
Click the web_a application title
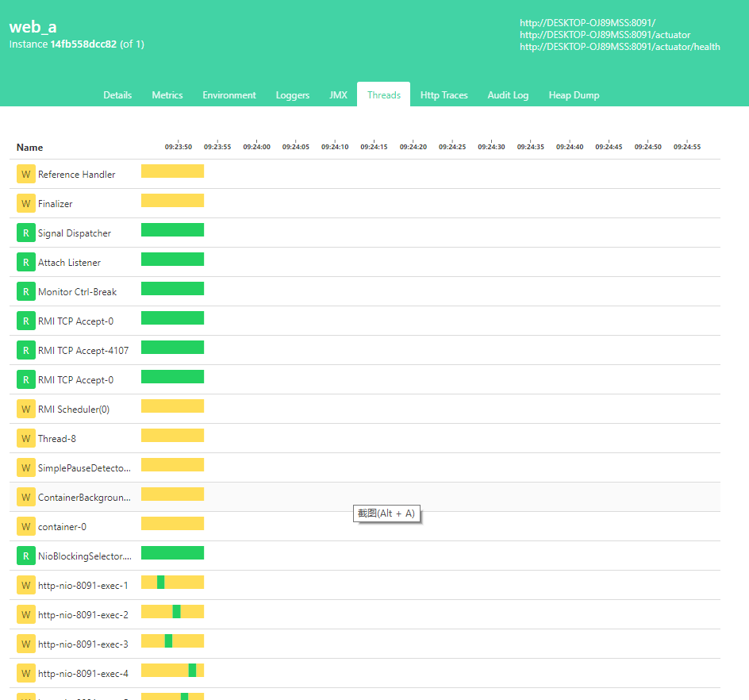coord(33,27)
